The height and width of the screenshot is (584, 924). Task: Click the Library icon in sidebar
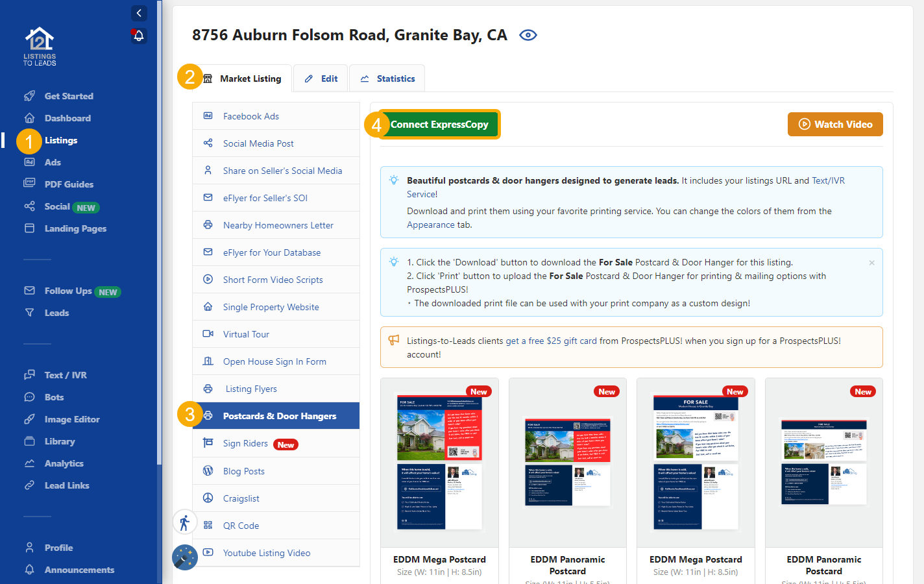point(29,441)
